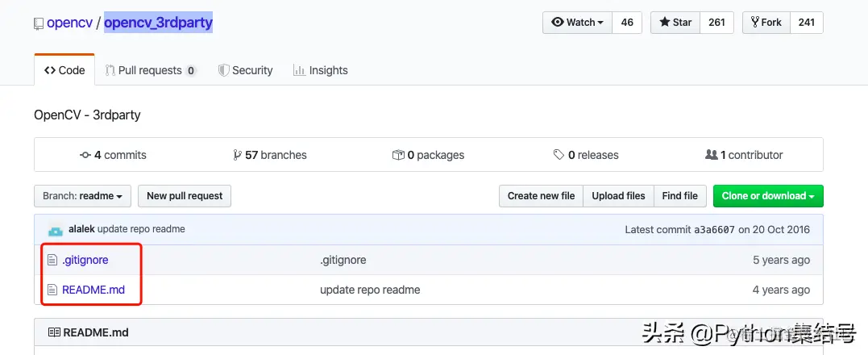Click the eye icon on Watch button
Viewport: 868px width, 355px height.
coord(558,22)
